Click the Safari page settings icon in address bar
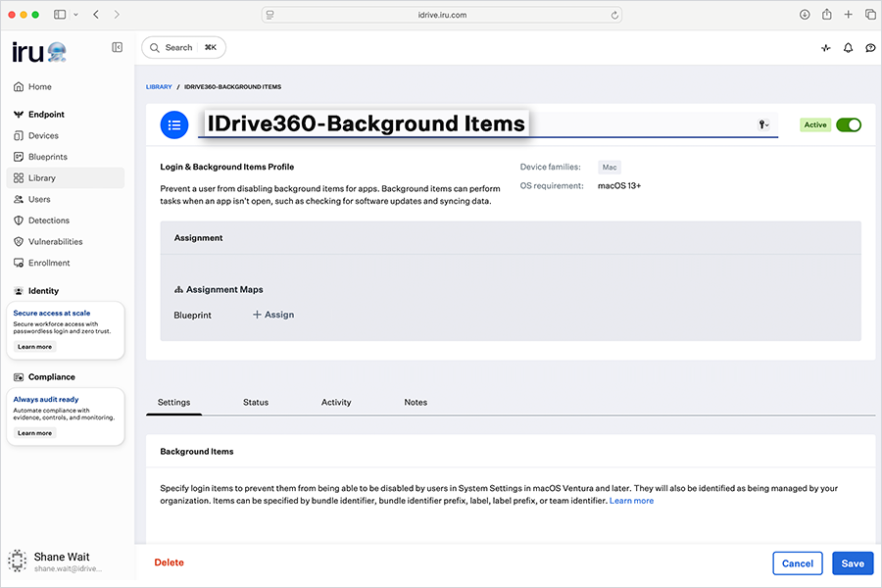 [270, 16]
